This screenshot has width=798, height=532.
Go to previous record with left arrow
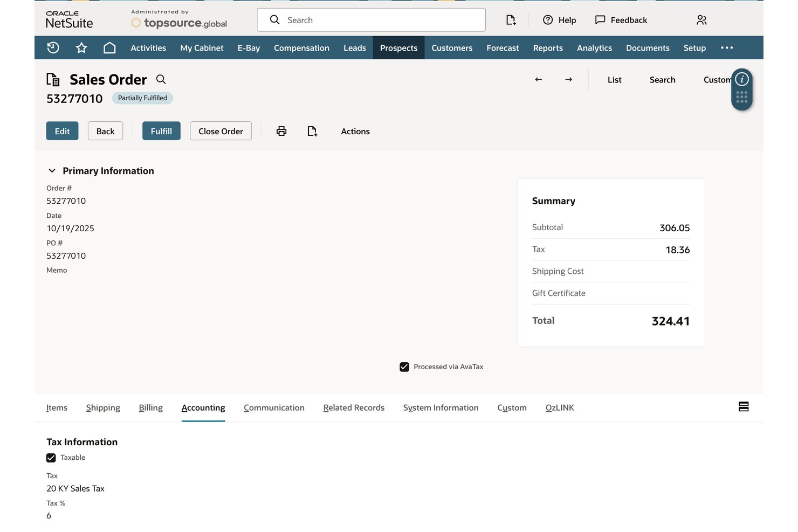point(538,79)
